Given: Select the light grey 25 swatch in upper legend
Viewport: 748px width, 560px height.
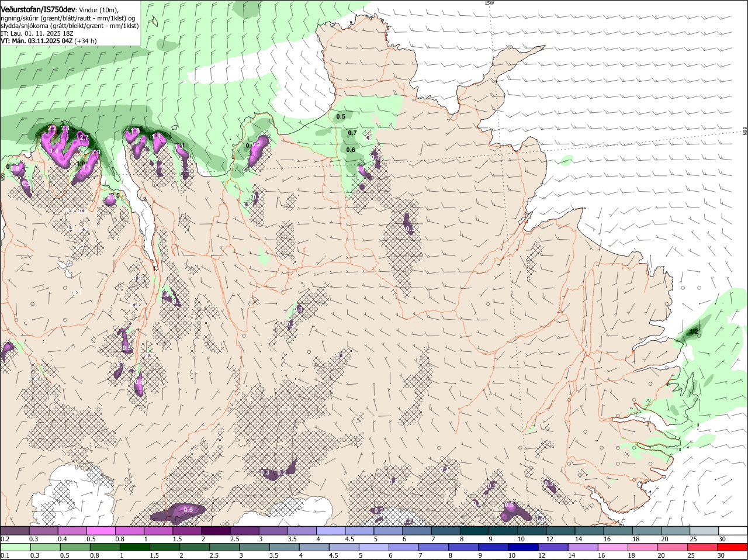Looking at the screenshot, I should 704,530.
